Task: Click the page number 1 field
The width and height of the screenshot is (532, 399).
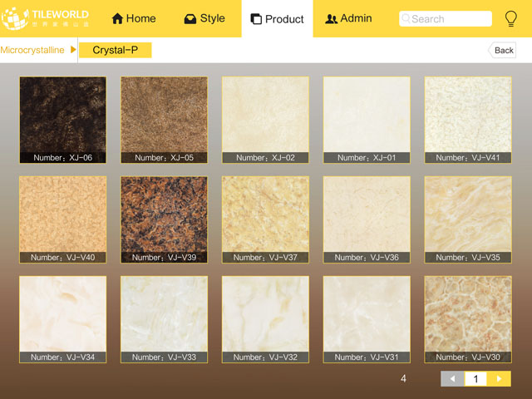Action: (475, 379)
